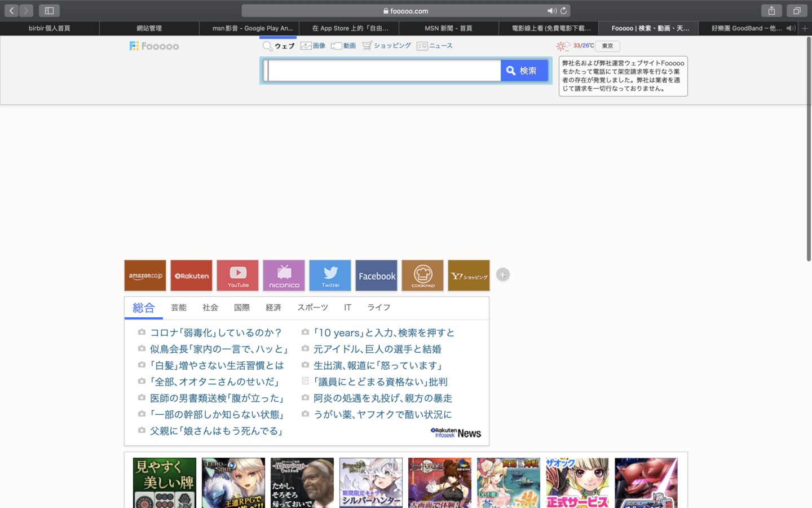Select the ニュース search type
The image size is (812, 508).
(x=435, y=46)
